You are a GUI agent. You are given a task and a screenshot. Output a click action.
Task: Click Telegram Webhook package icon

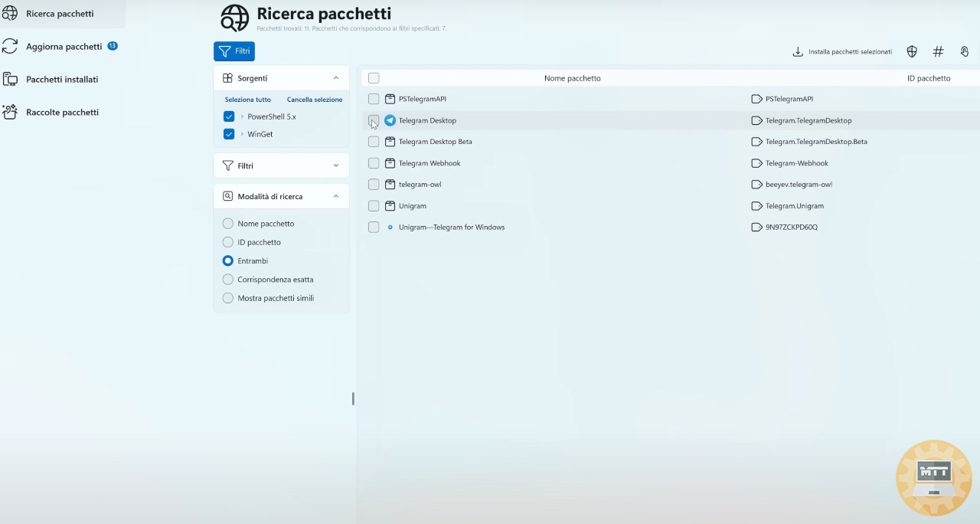(390, 163)
